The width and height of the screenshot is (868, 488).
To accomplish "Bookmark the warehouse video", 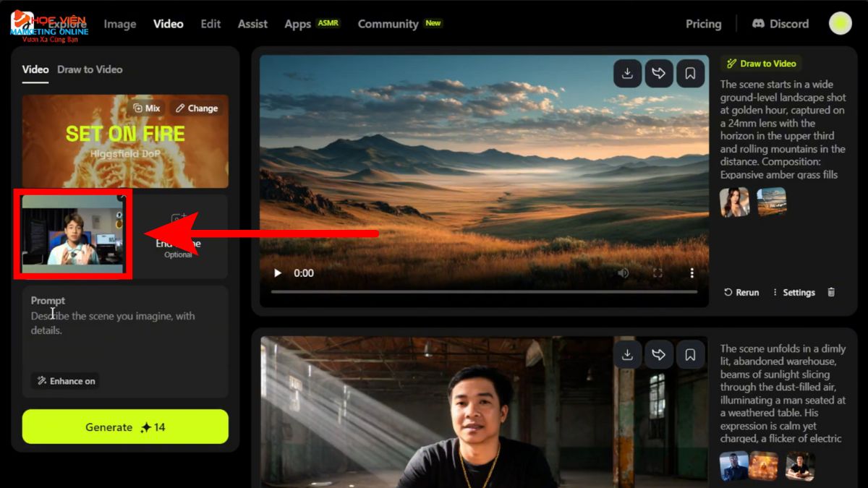I will point(690,354).
